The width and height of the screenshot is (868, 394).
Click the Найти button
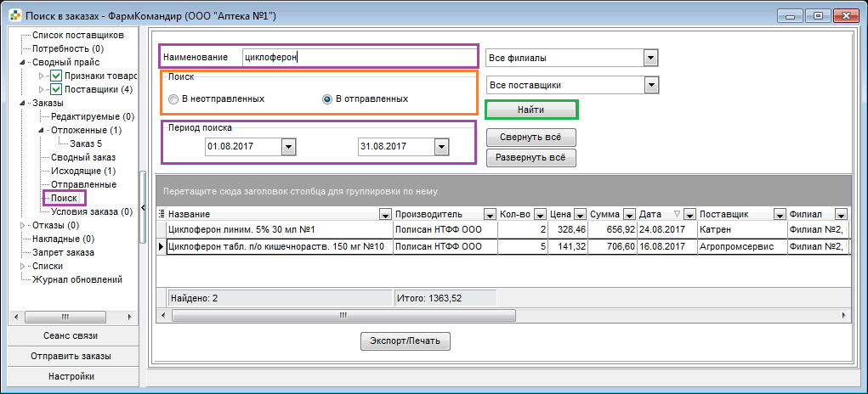click(x=531, y=110)
